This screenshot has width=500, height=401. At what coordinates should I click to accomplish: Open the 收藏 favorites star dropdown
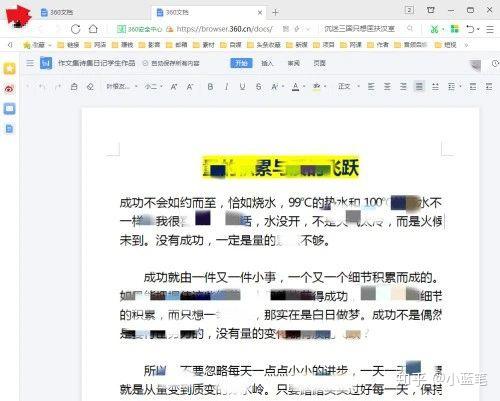(x=37, y=45)
